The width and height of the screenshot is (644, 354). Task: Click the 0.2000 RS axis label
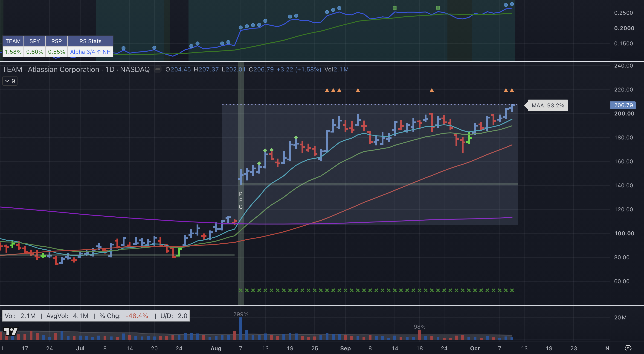[x=624, y=28]
